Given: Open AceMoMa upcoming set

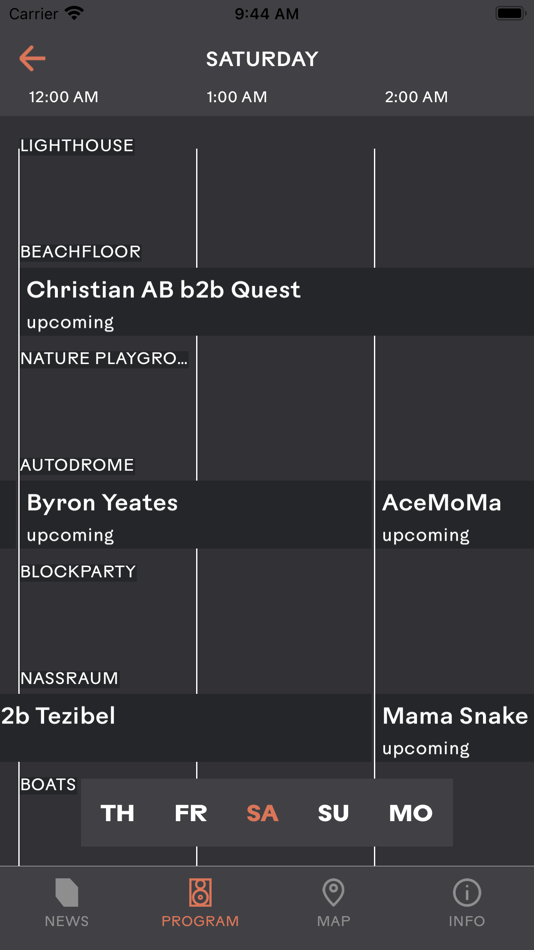Looking at the screenshot, I should click(455, 515).
